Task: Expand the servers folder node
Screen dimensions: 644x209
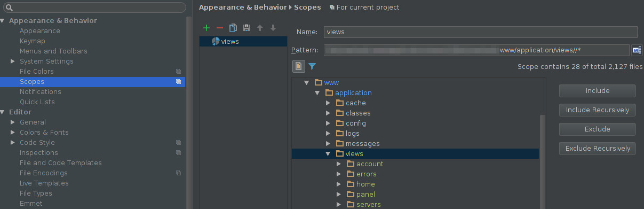Action: (339, 204)
